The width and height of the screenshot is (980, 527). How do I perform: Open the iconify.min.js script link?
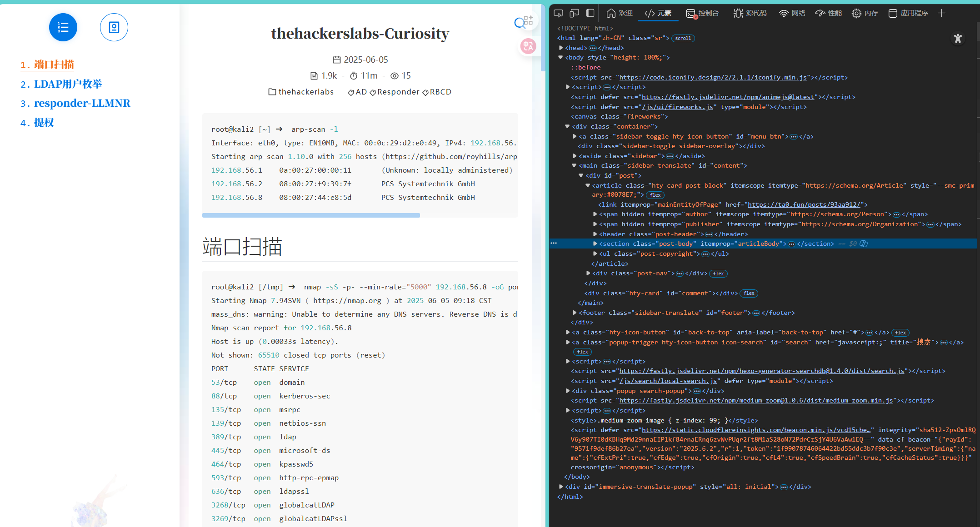(x=713, y=77)
